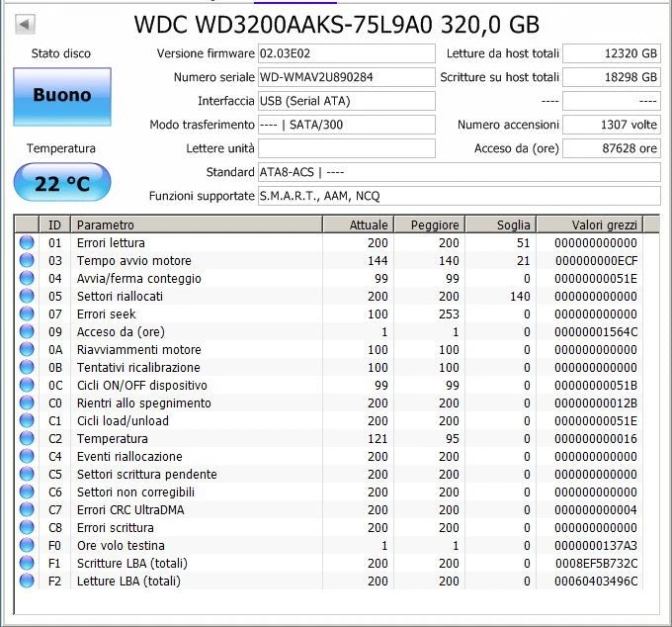Select raw value 0000000137A3
Screen dimensions: 672x627
pos(596,545)
